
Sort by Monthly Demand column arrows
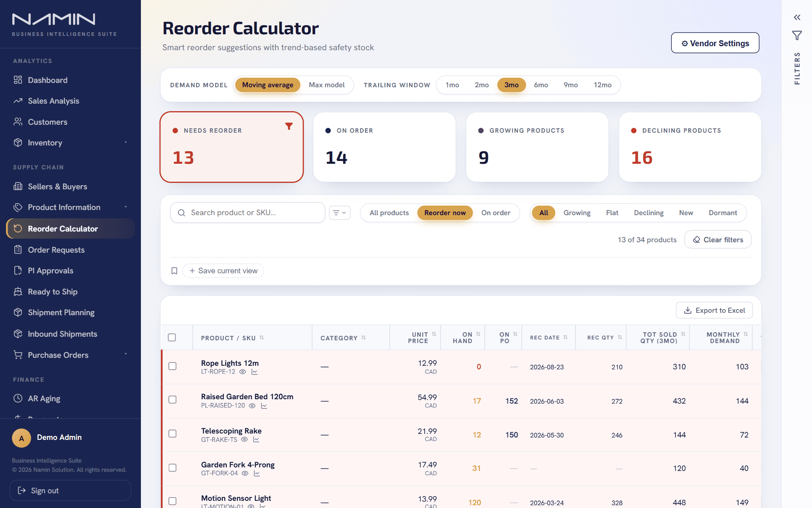[x=746, y=334]
